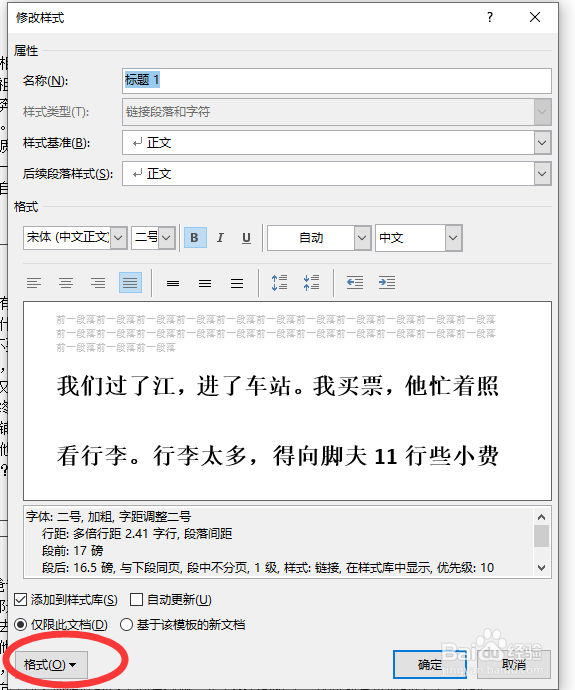This screenshot has width=575, height=690.
Task: Increase paragraph spacing
Action: pyautogui.click(x=279, y=283)
